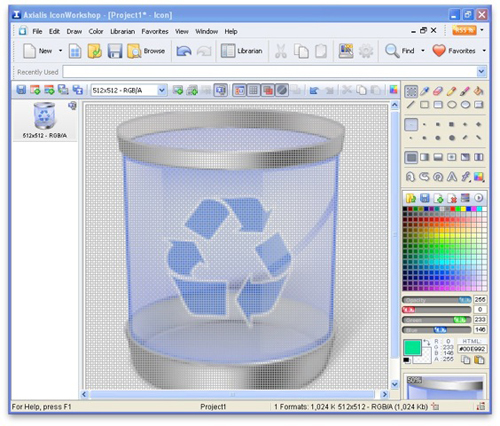500x426 pixels.
Task: Toggle the gray circle slash button
Action: tap(282, 90)
